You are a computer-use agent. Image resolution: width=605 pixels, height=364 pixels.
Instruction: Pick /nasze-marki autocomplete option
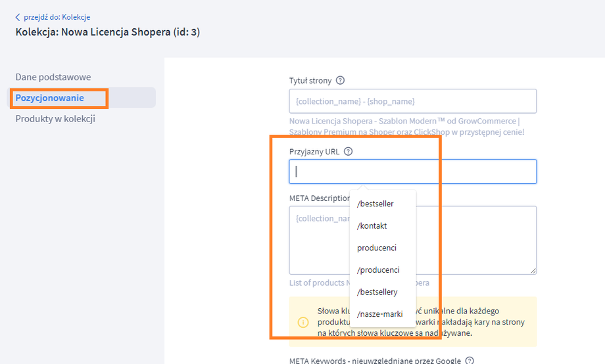[379, 314]
